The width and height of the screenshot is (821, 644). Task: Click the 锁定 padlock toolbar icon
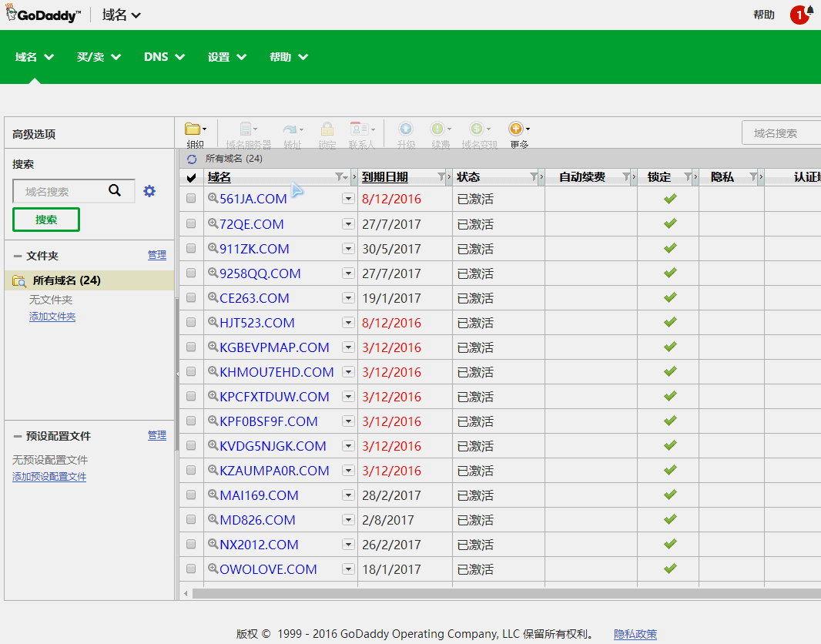click(327, 129)
